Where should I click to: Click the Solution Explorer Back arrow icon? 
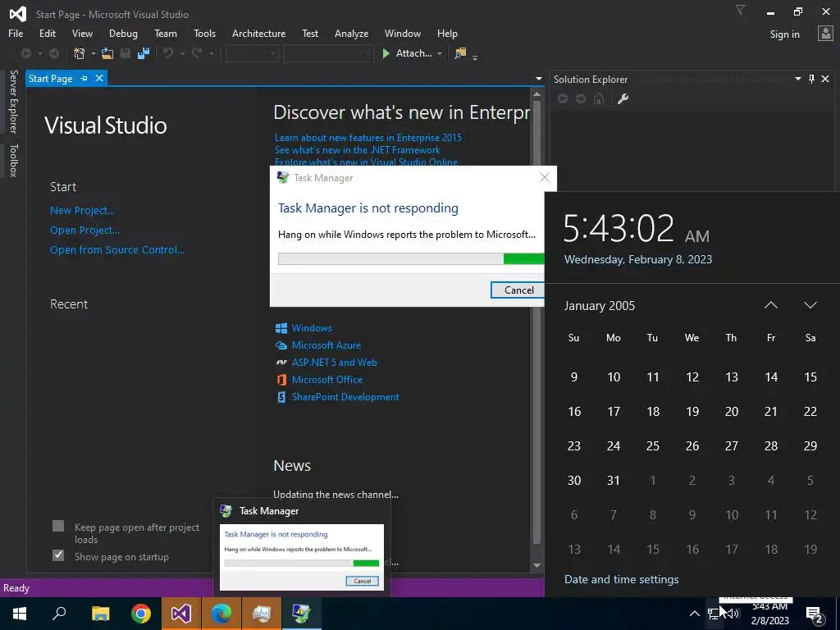click(563, 98)
